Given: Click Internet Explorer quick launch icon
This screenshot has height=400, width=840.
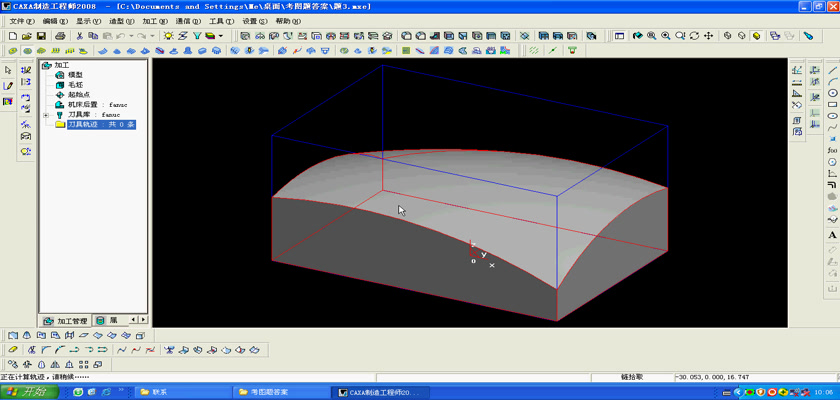Looking at the screenshot, I should pos(106,392).
